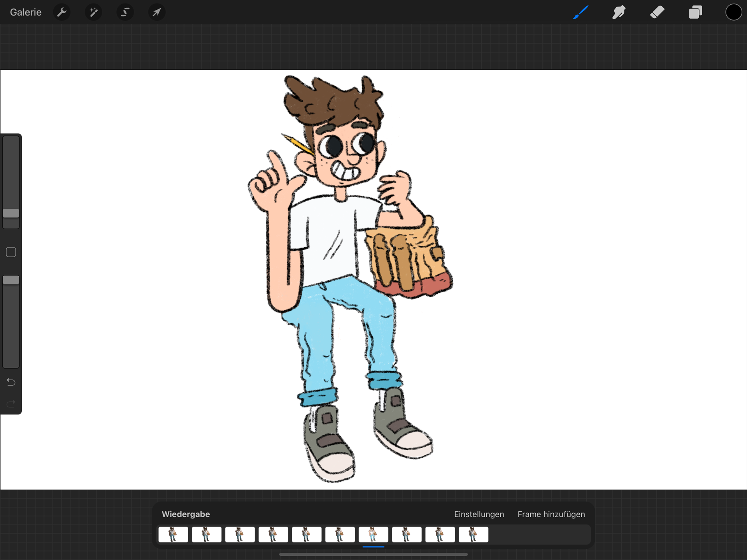747x560 pixels.
Task: Undo the last action
Action: (11, 382)
